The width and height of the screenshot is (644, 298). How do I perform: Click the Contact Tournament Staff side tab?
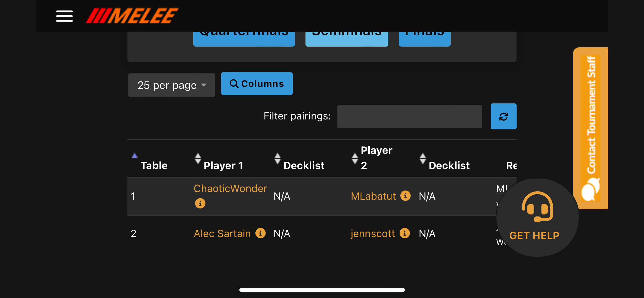pos(591,127)
